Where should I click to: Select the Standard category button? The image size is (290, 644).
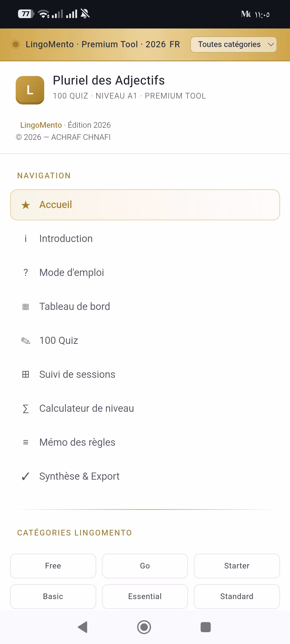(237, 597)
